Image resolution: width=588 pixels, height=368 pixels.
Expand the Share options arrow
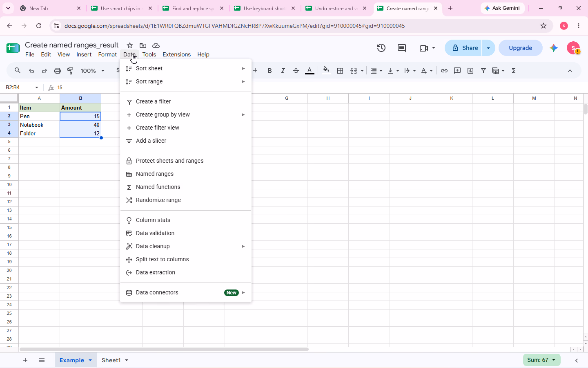[x=488, y=48]
